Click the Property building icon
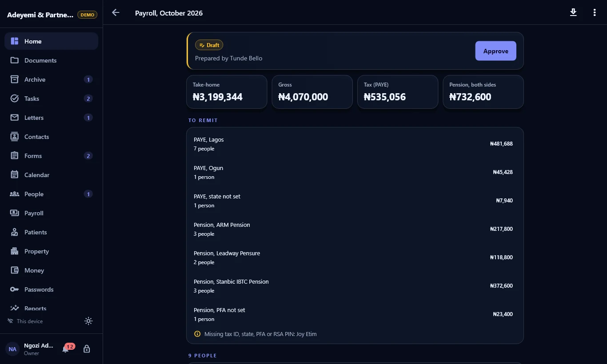Image resolution: width=607 pixels, height=364 pixels. pos(15,251)
